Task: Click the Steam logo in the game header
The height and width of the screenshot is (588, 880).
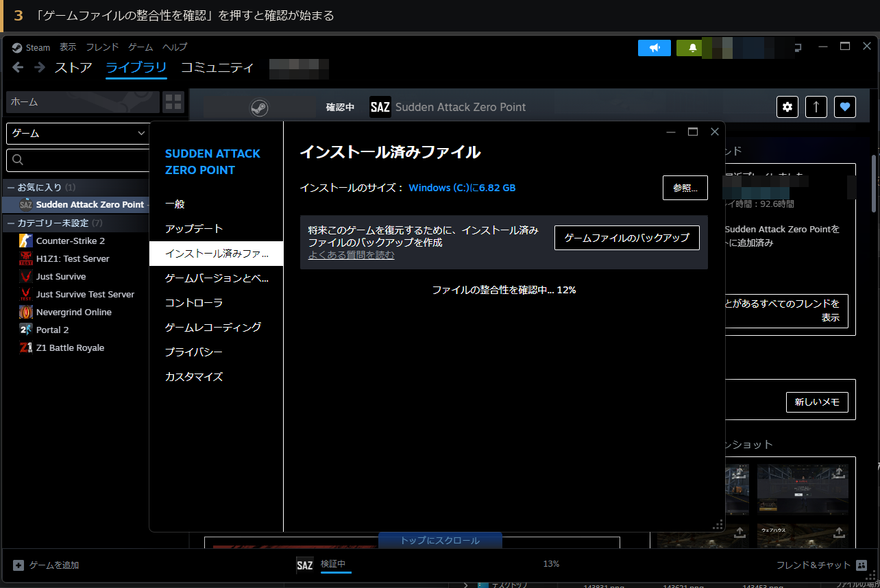Action: coord(259,108)
